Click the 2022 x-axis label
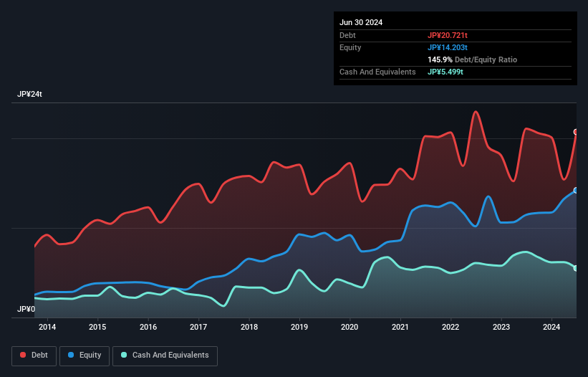The width and height of the screenshot is (588, 377). (x=450, y=327)
